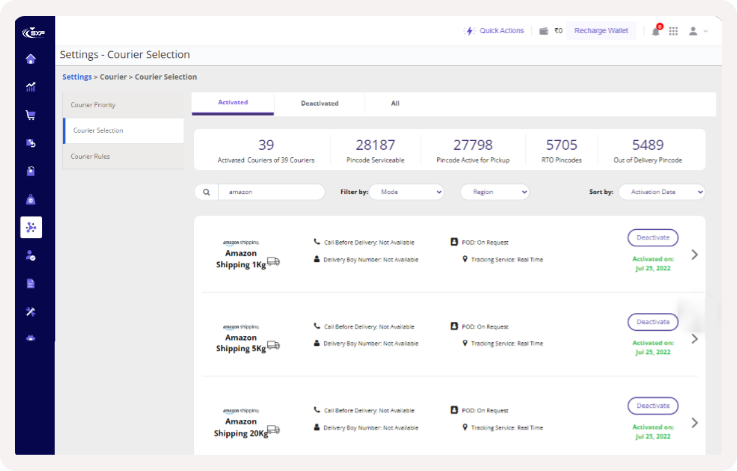Click the phone icon in Amazon Shipping 5Kg row

317,326
